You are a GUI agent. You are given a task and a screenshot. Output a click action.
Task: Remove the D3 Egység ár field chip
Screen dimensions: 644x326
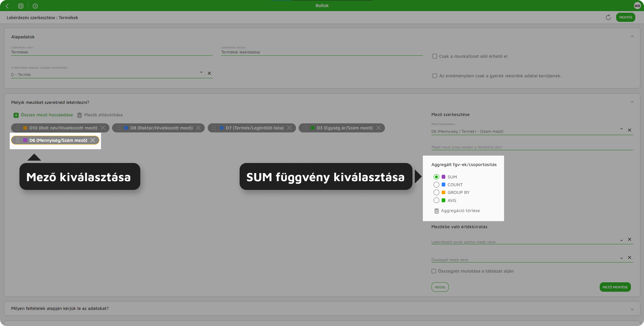[379, 128]
